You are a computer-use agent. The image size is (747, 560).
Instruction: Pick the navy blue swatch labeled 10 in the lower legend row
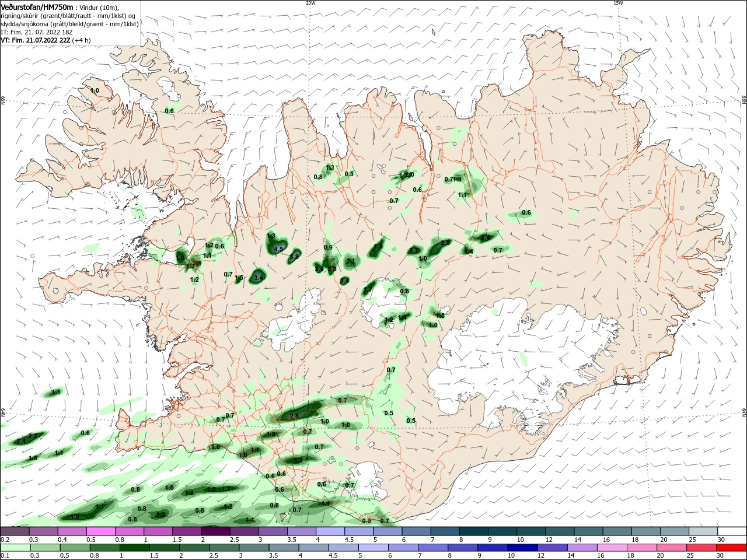tap(522, 548)
